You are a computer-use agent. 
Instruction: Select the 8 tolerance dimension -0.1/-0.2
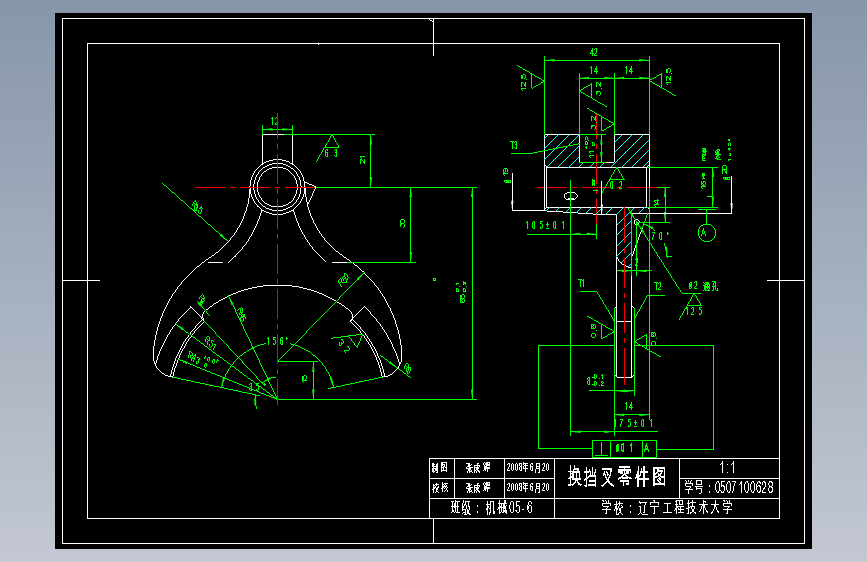(x=595, y=381)
